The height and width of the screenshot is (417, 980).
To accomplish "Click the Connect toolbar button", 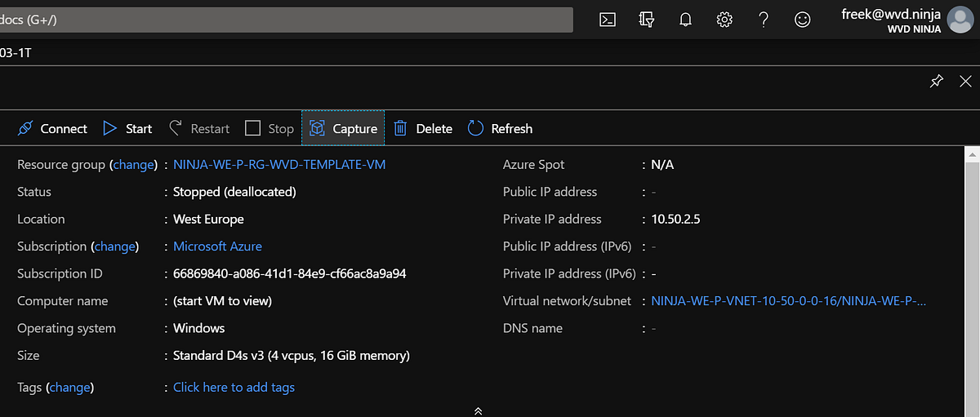I will click(x=52, y=129).
